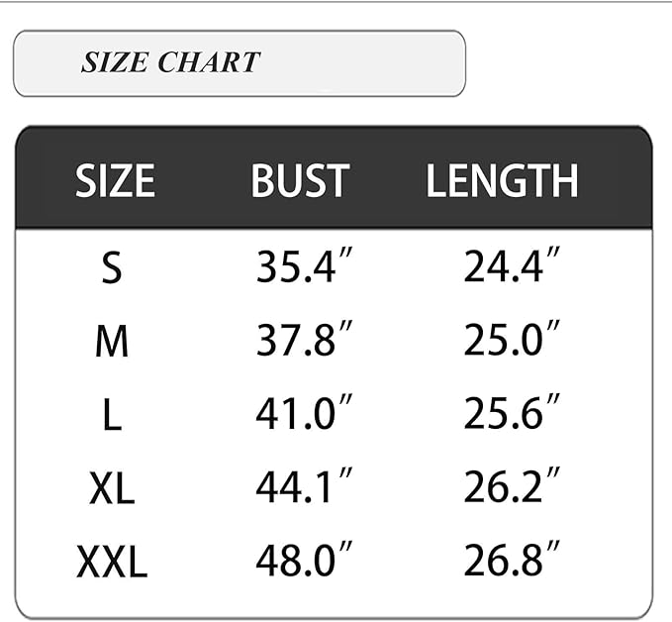Click the 41.0″ bust measurement
This screenshot has width=672, height=622.
(305, 413)
